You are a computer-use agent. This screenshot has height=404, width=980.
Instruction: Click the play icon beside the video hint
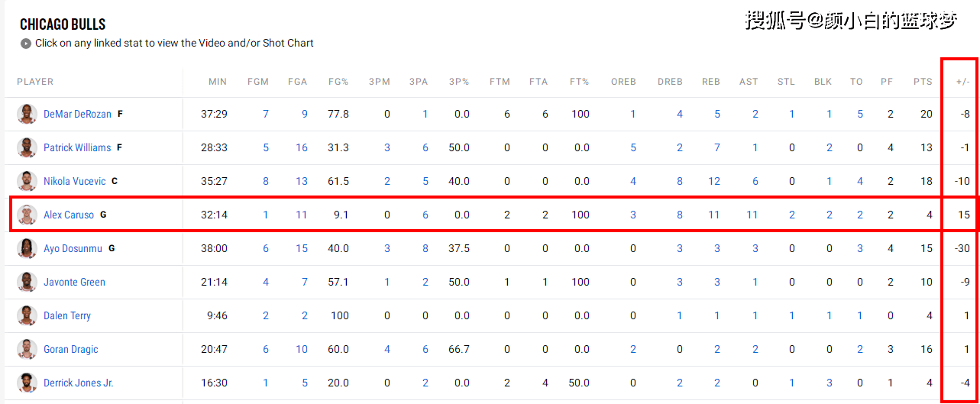[26, 44]
